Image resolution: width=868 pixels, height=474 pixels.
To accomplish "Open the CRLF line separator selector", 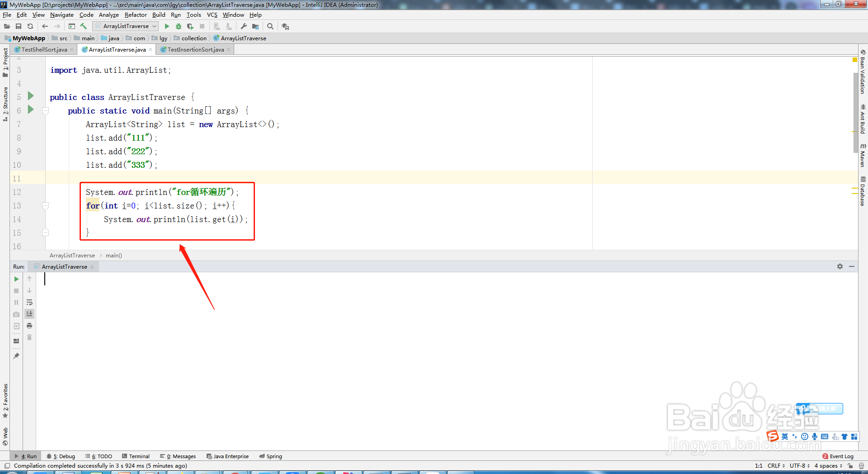I will tap(776, 465).
